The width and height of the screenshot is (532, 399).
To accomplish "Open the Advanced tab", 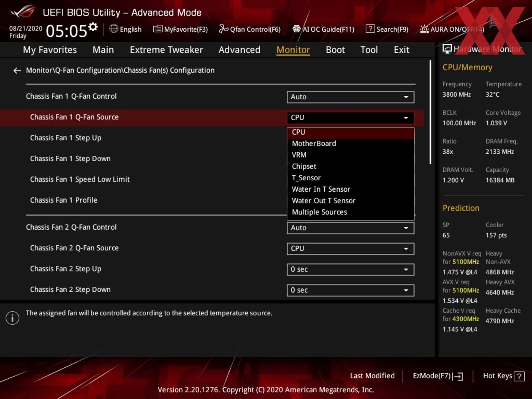I will [239, 50].
